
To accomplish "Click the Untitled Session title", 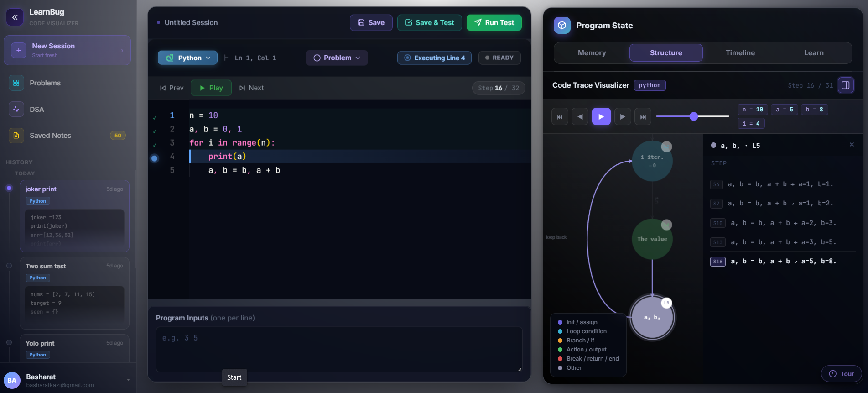I will (x=191, y=22).
